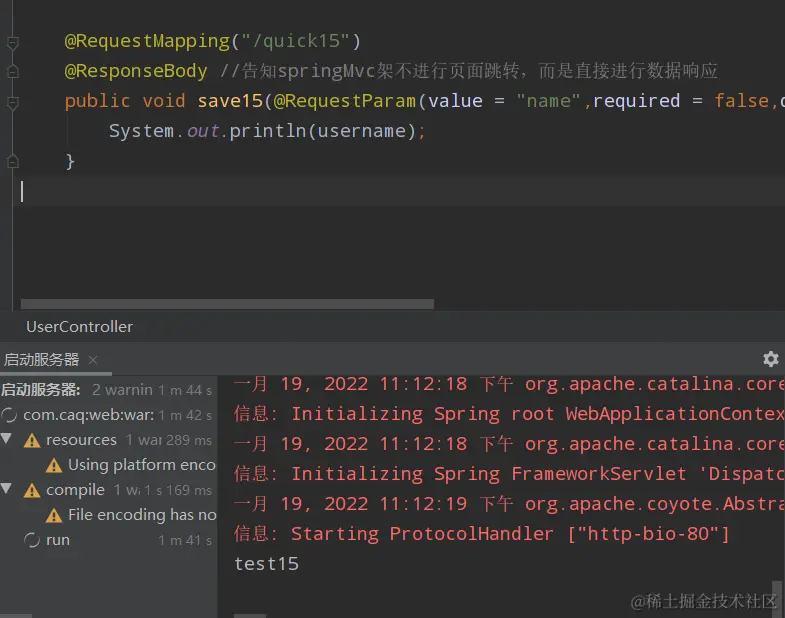Click warning icon on Using platform enco row
Screen dimensions: 785x618
coord(54,466)
